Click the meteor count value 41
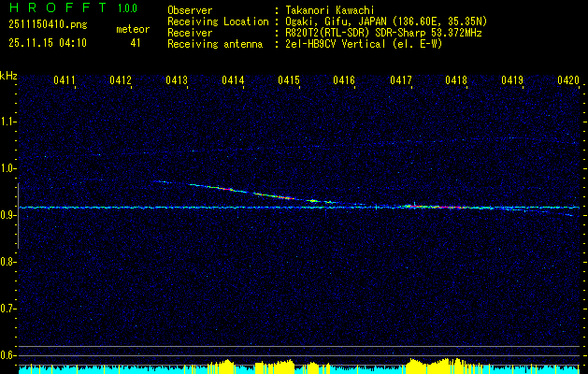 click(136, 42)
